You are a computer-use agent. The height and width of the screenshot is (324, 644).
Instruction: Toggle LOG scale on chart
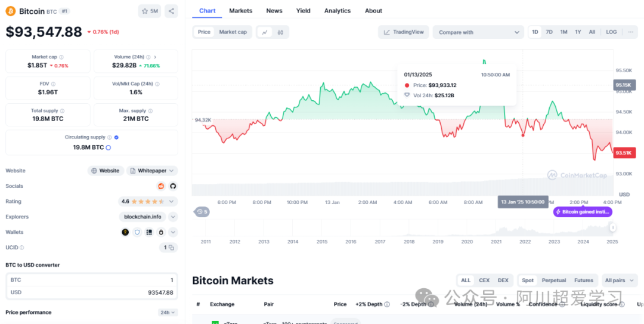point(611,32)
